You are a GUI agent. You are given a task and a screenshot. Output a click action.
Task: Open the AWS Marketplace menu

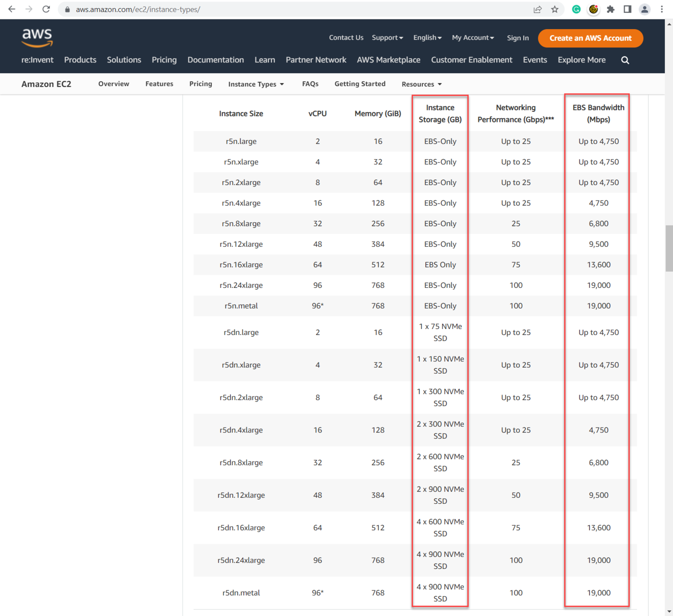point(389,60)
